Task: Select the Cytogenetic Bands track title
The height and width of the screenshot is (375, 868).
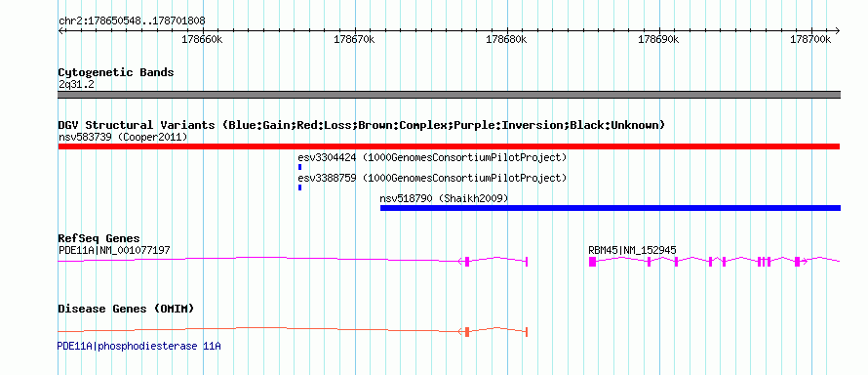Action: [x=116, y=72]
